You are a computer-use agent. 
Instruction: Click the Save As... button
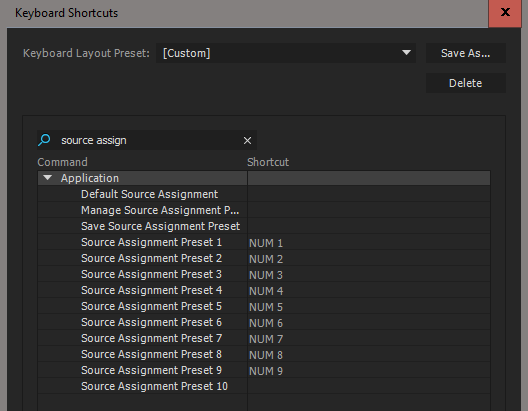(466, 53)
